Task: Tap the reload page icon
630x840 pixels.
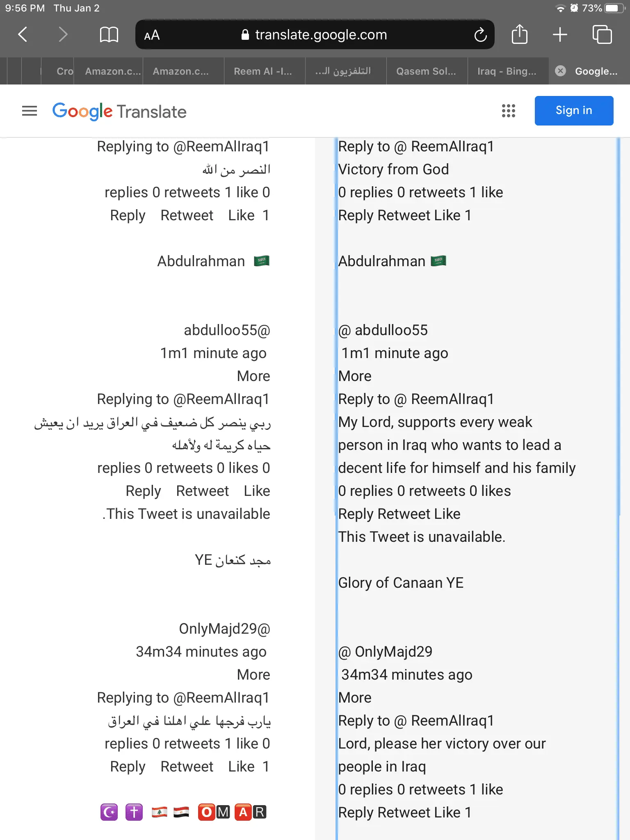Action: pos(480,35)
